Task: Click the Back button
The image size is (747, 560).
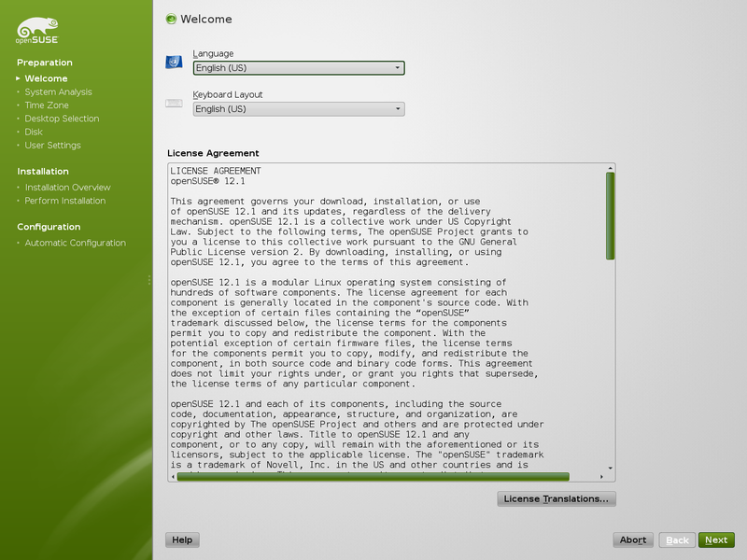Action: (677, 540)
